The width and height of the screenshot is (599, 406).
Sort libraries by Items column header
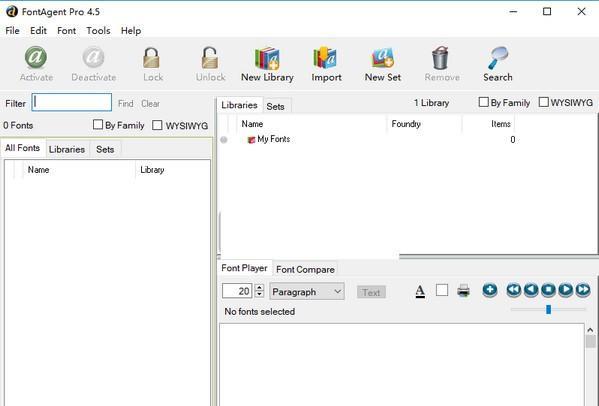tap(488, 124)
